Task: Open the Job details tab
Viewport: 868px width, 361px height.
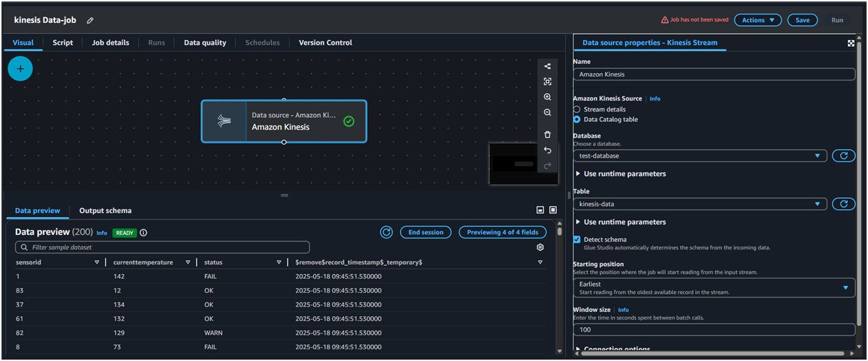Action: coord(110,43)
